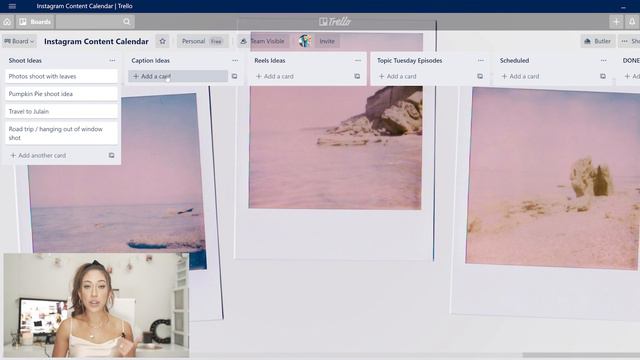Change Team Visible visibility setting
The width and height of the screenshot is (640, 360).
coord(262,41)
